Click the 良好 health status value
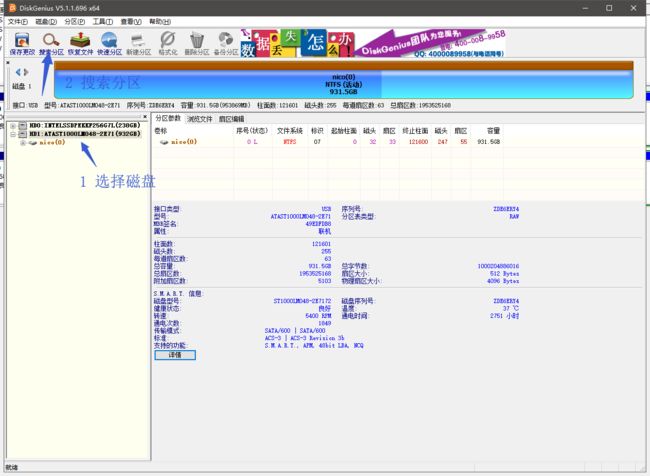Screen dimensions: 650x476 pos(325,308)
